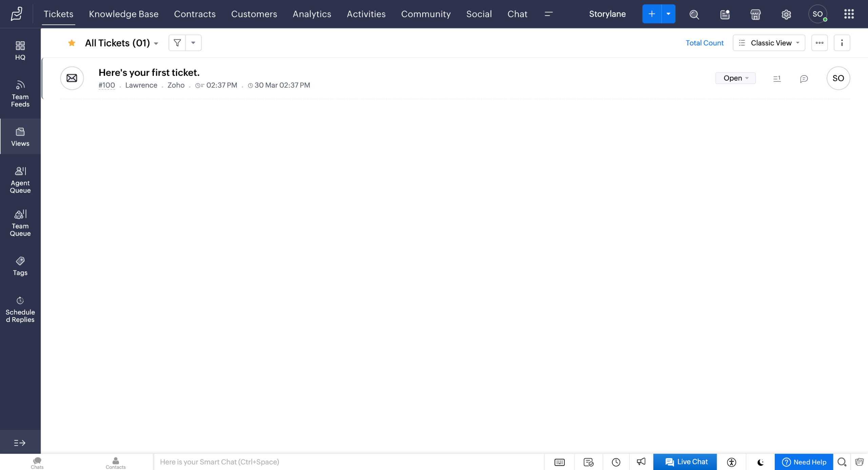Expand the All Tickets view dropdown
The height and width of the screenshot is (470, 868).
[x=156, y=43]
